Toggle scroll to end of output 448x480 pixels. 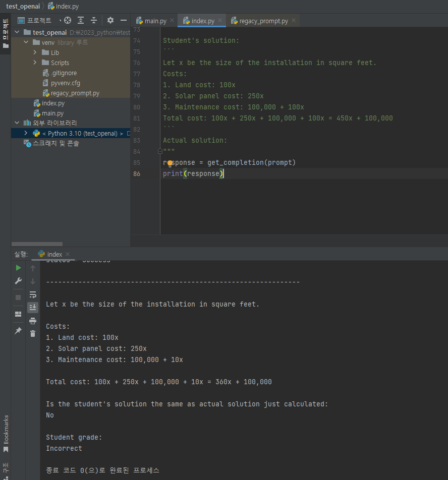coord(33,308)
